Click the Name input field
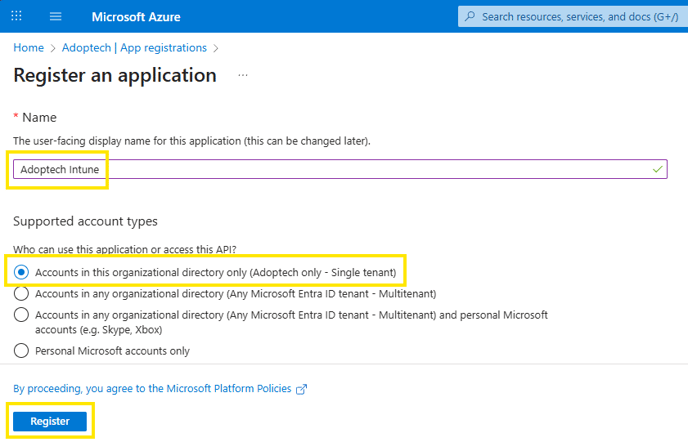The width and height of the screenshot is (688, 442). pyautogui.click(x=340, y=169)
